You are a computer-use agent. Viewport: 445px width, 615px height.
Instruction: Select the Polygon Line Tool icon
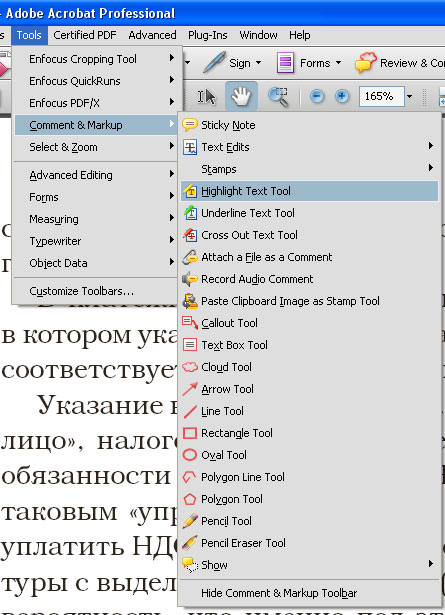click(x=190, y=477)
